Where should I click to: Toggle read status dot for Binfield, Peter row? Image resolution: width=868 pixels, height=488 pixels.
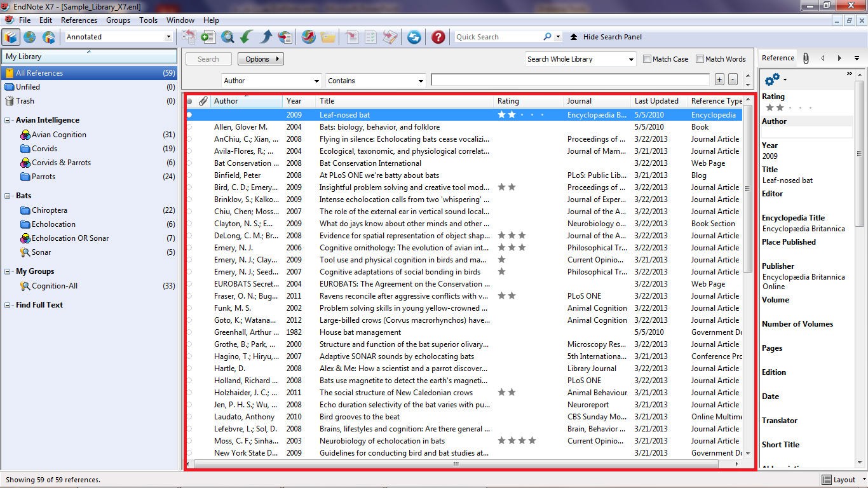tap(189, 175)
